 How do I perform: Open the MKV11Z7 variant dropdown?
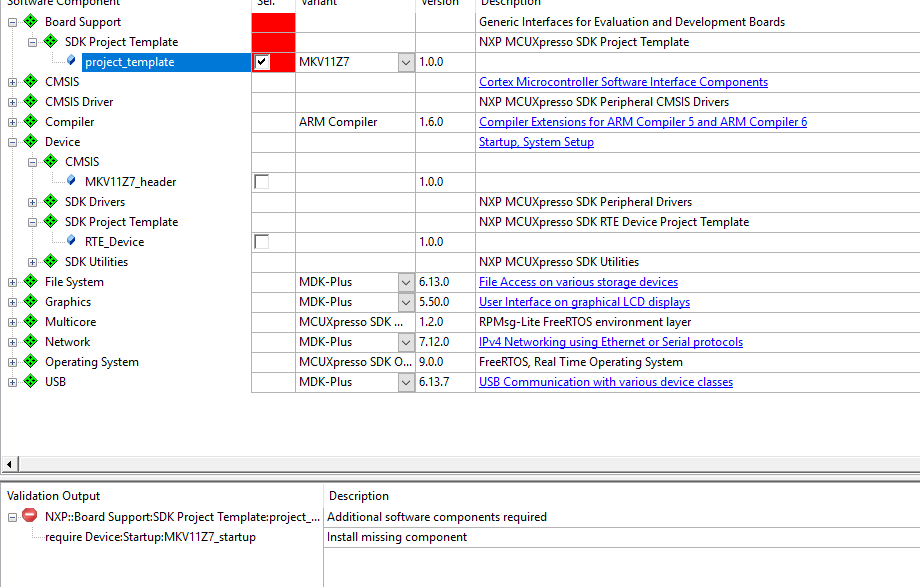(x=406, y=62)
